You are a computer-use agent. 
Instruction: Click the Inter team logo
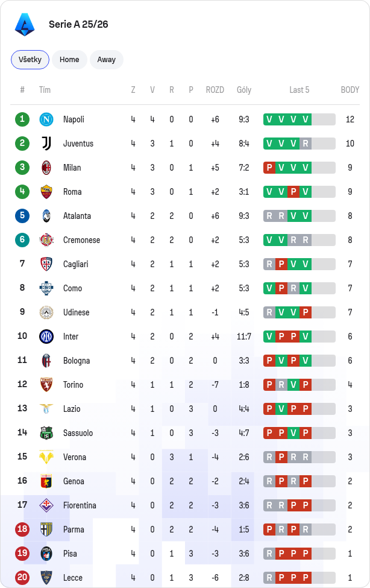pyautogui.click(x=46, y=337)
